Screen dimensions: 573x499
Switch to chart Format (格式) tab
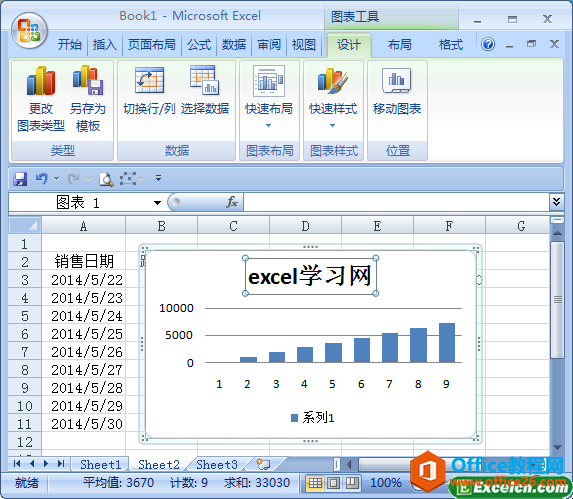(451, 45)
